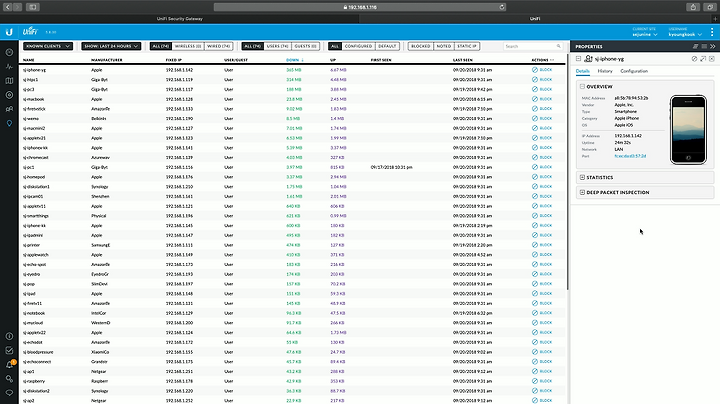Image resolution: width=720 pixels, height=404 pixels.
Task: Open the Known Clients dropdown
Action: [x=48, y=46]
